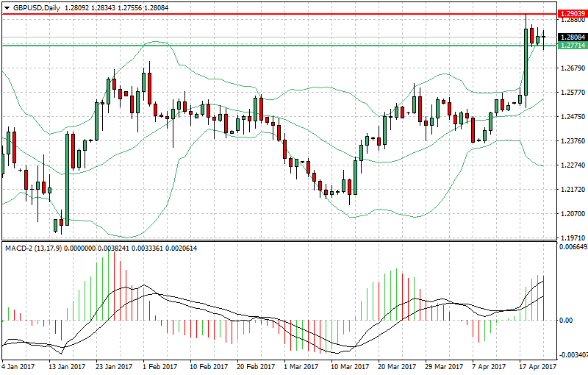Click the green 1.27714 price label
Screen dimensions: 588x375
coord(572,46)
